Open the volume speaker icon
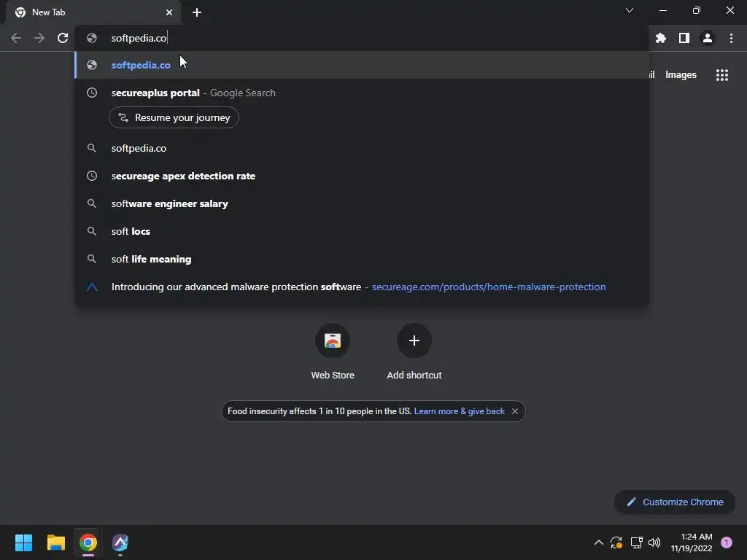This screenshot has width=747, height=560. click(x=654, y=542)
